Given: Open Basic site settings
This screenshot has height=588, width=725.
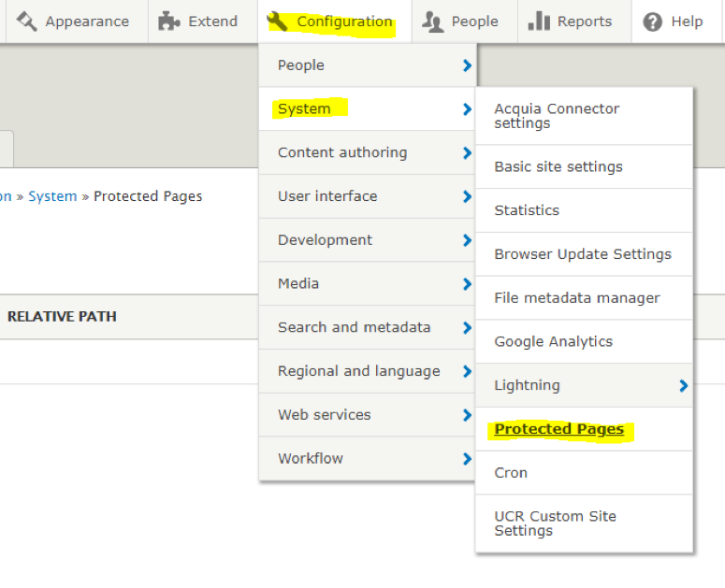Looking at the screenshot, I should 584,166.
